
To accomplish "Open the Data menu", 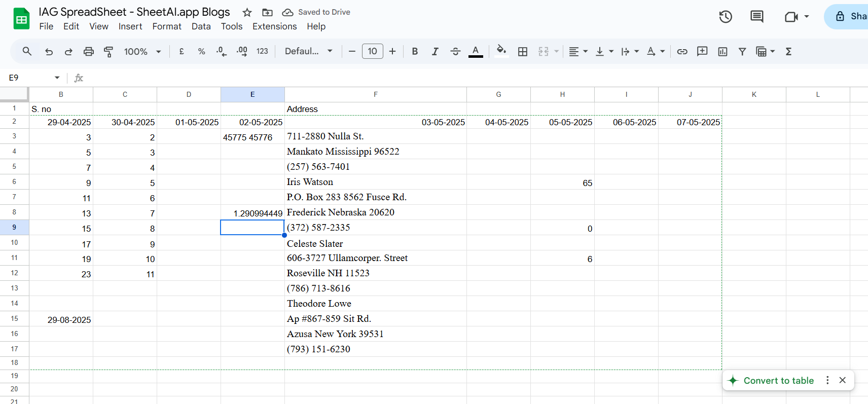I will click(x=201, y=26).
